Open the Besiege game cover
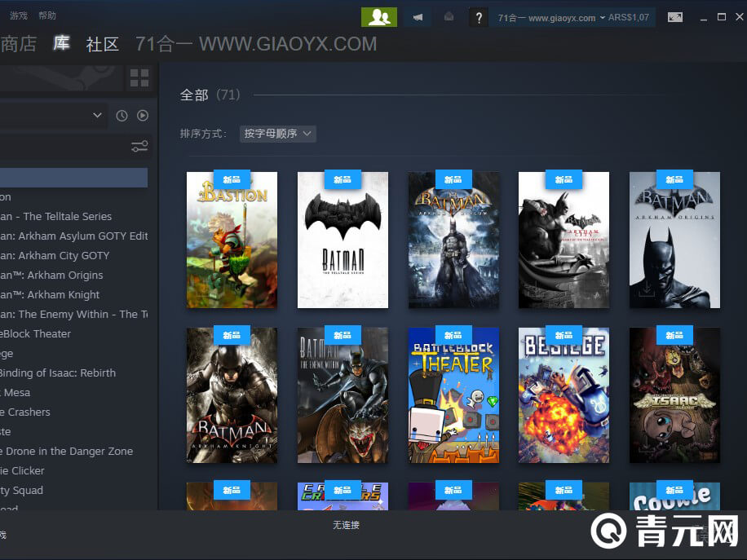Viewport: 747px width, 560px height. (564, 395)
